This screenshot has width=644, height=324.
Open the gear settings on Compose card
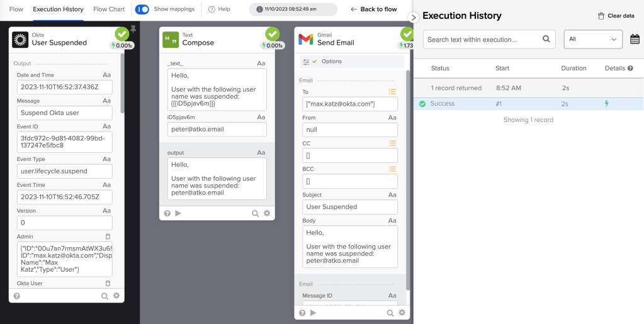[267, 213]
